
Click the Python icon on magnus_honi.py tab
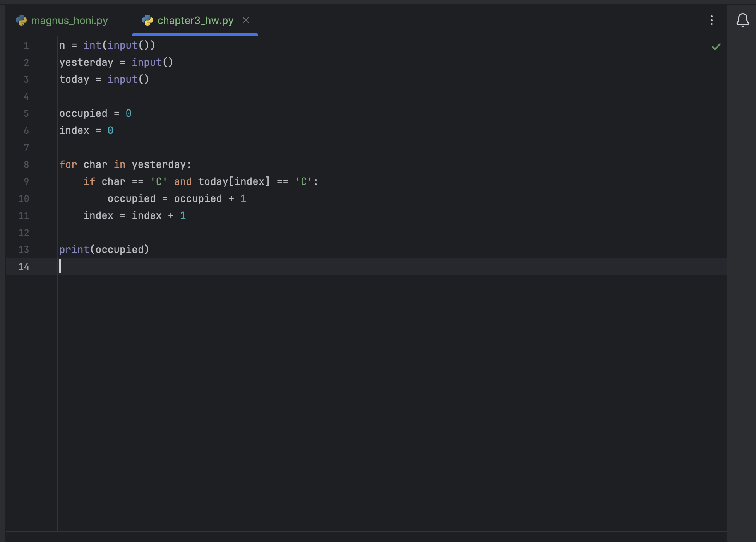pos(21,20)
